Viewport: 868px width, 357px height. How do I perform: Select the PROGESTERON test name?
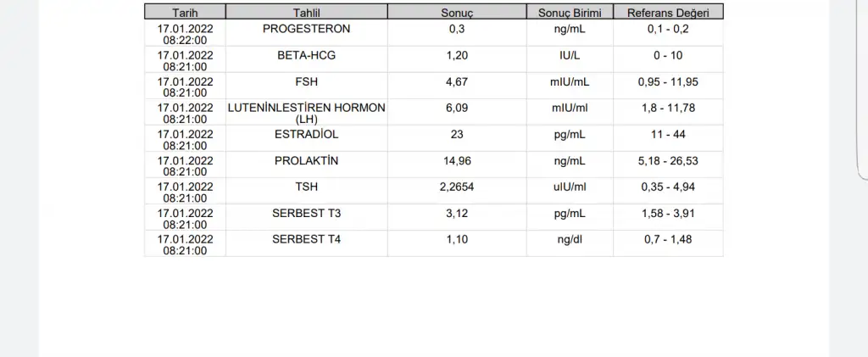point(306,29)
